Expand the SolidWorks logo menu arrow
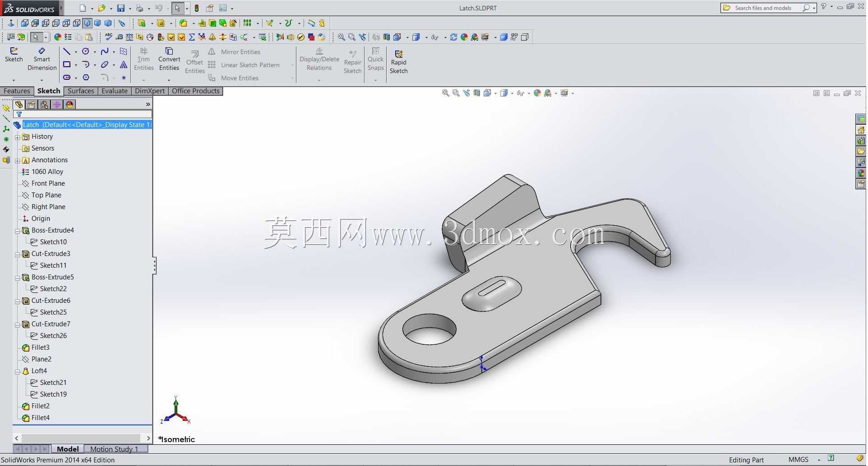This screenshot has width=868, height=466. click(x=61, y=8)
